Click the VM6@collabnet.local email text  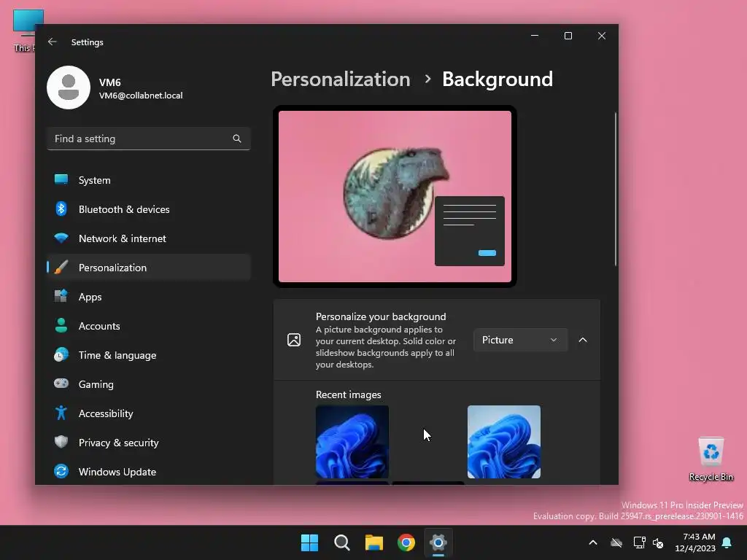pos(141,96)
